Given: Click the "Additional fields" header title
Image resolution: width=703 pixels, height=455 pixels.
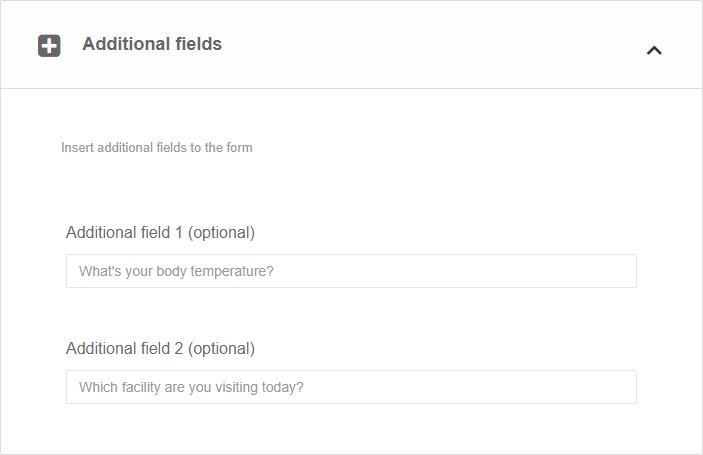Looking at the screenshot, I should [x=152, y=44].
